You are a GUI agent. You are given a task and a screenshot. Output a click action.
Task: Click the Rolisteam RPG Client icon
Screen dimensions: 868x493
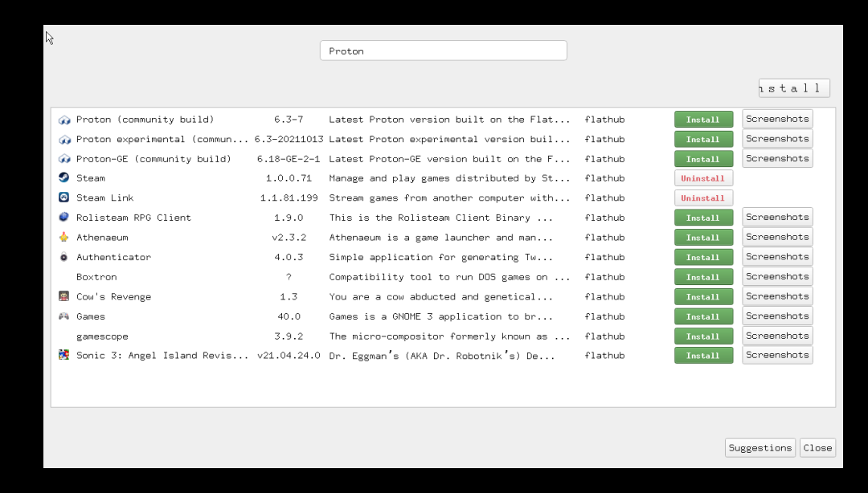click(x=64, y=217)
